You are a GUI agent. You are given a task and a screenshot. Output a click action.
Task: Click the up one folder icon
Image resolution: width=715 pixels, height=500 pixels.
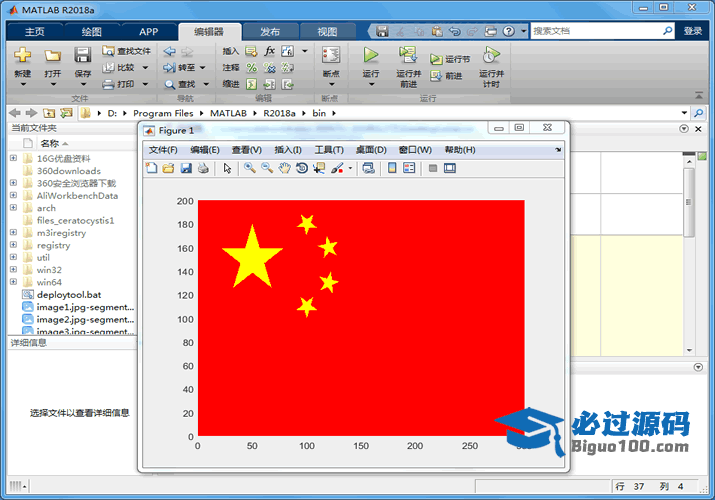click(x=49, y=113)
